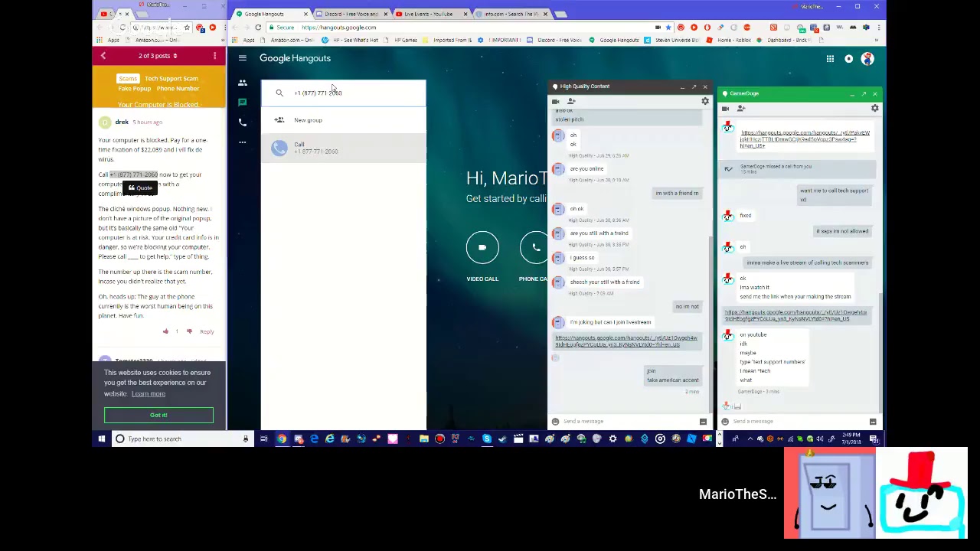Reply to drek's post
Image resolution: width=980 pixels, height=551 pixels.
click(x=207, y=332)
